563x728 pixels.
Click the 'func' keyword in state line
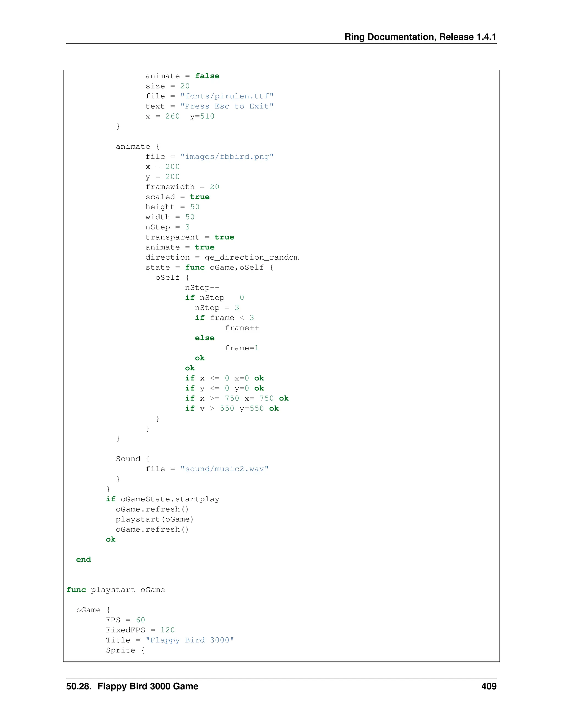(195, 267)
